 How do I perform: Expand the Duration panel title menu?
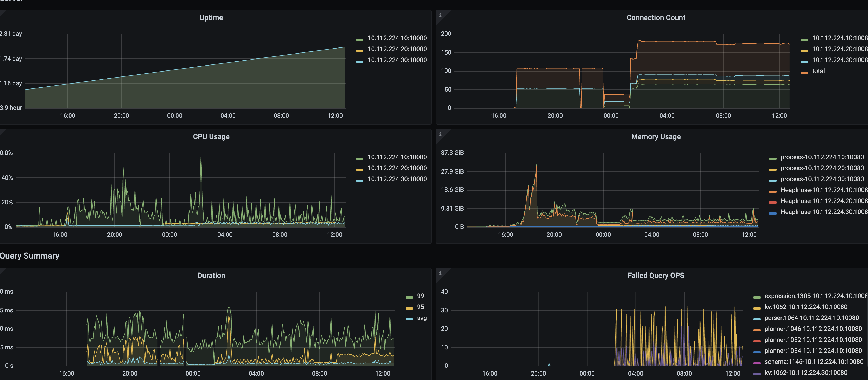tap(211, 275)
